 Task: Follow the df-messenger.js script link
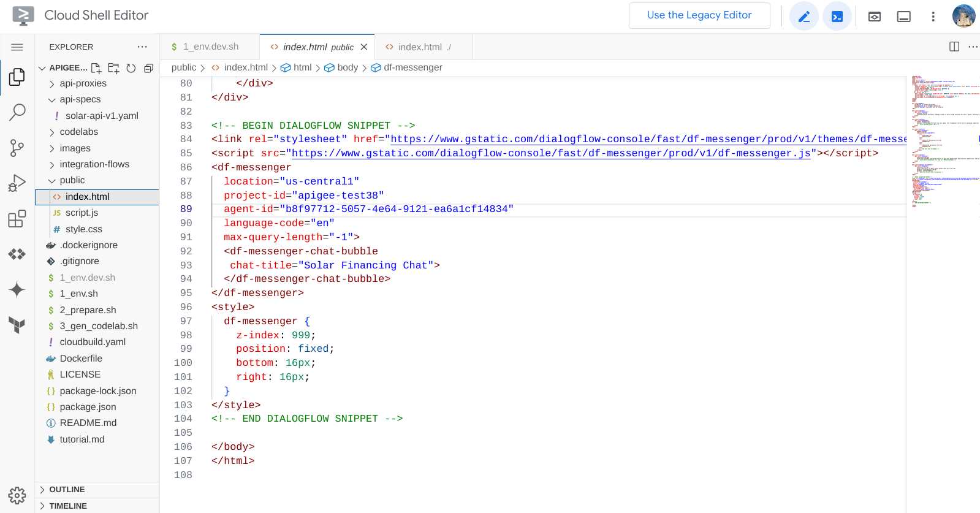click(551, 153)
